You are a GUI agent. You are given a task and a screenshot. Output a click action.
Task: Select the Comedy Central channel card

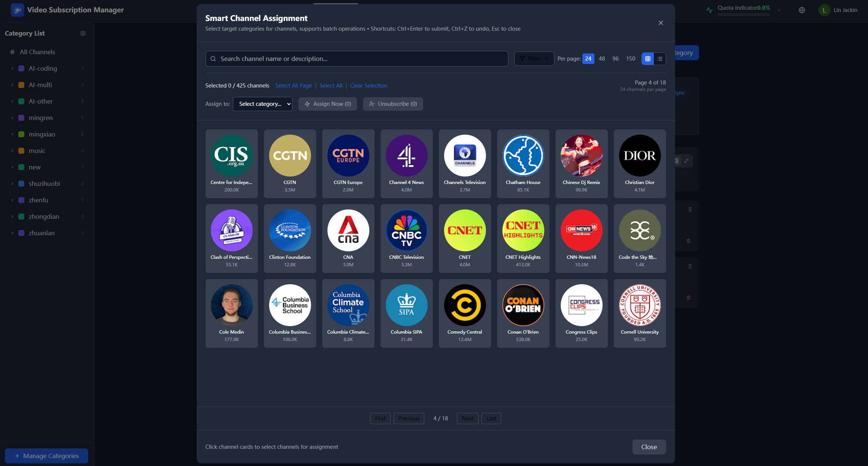click(x=465, y=313)
